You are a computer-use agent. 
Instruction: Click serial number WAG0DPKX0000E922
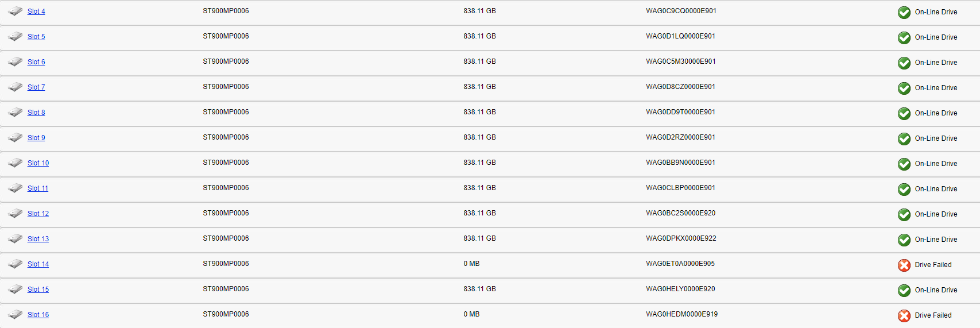(681, 238)
